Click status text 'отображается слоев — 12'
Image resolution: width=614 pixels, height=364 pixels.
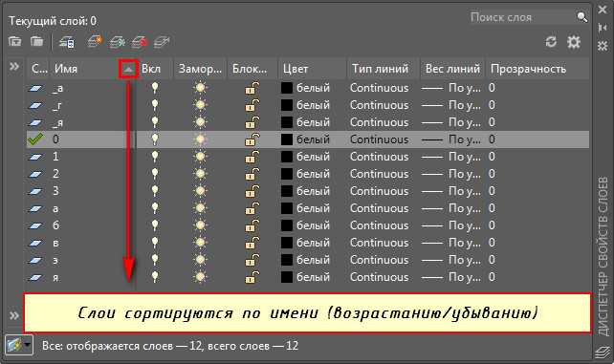click(135, 346)
